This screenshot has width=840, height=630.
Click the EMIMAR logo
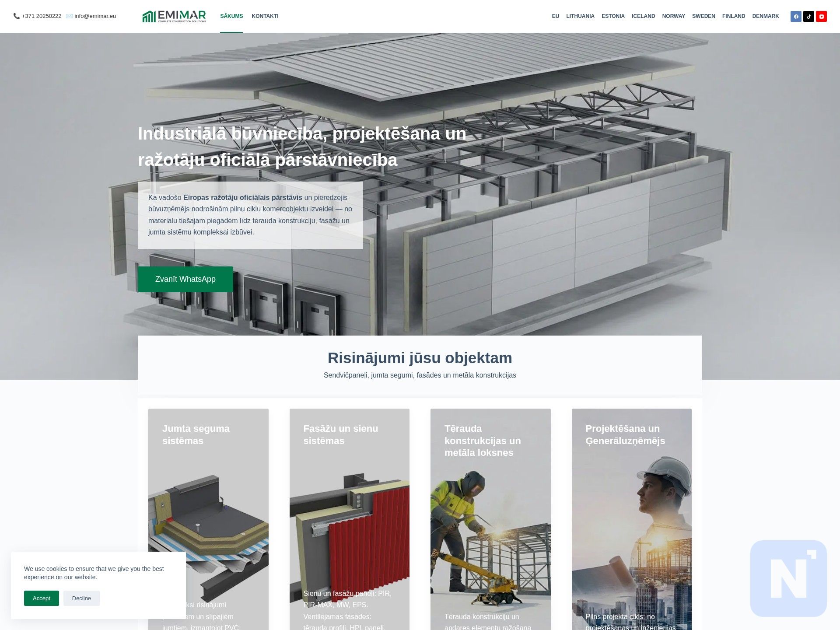[174, 16]
